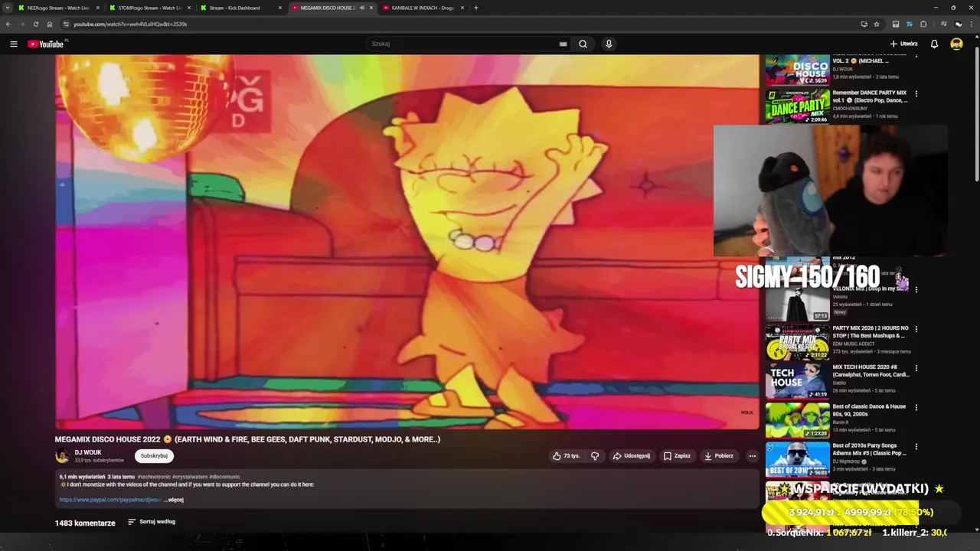Switch to the KANIBALE W INDIACH tab

click(x=423, y=8)
